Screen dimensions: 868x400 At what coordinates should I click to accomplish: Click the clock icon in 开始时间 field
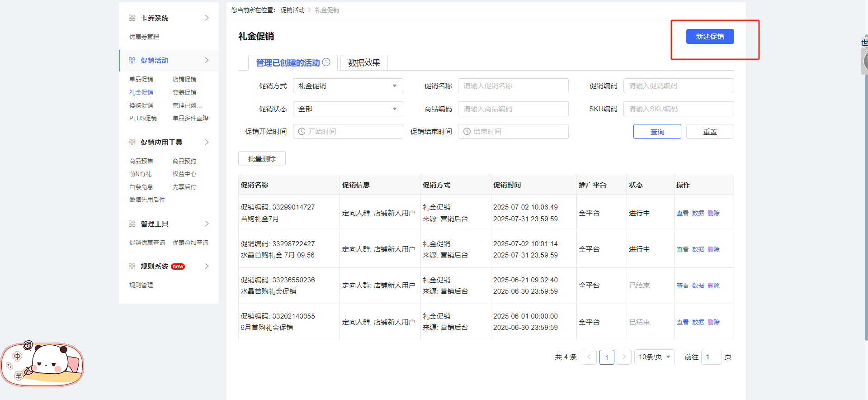[302, 132]
